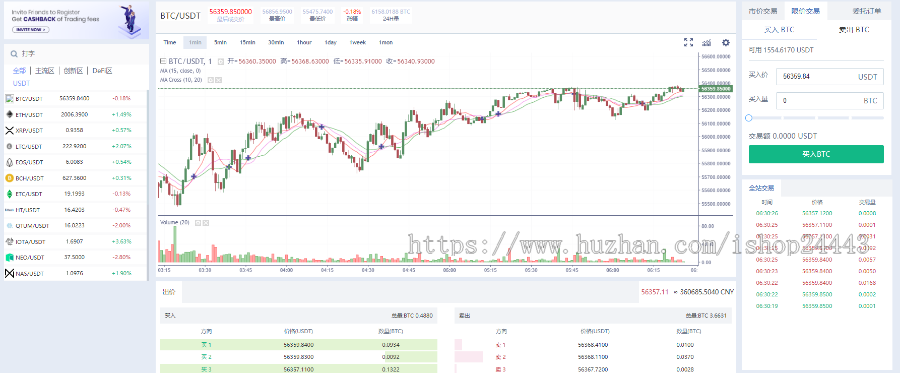Select the 5min timeframe
Screen dimensions: 900x373
220,42
